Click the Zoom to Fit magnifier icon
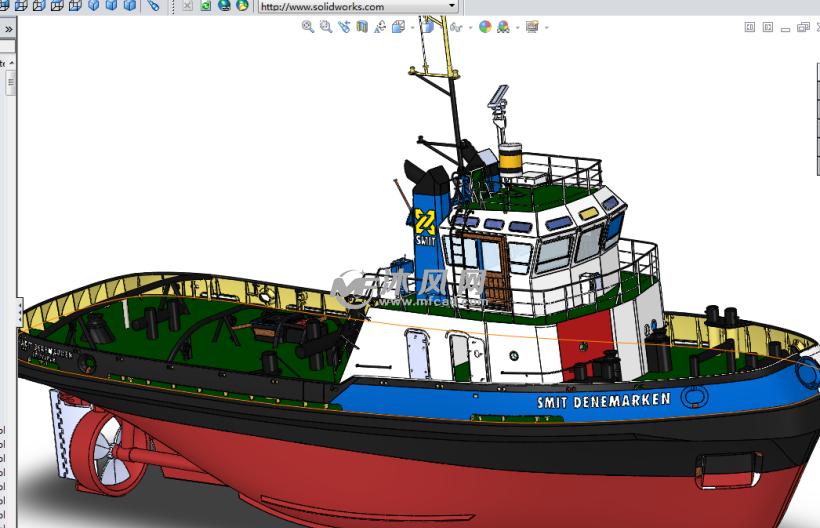Image resolution: width=820 pixels, height=528 pixels. tap(308, 27)
